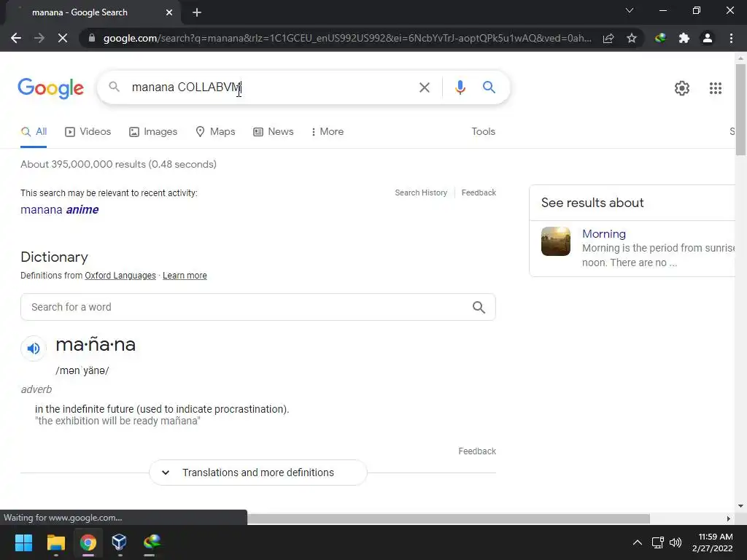Click the blue search magnifier button
Screen dimensions: 747x560
[489, 87]
